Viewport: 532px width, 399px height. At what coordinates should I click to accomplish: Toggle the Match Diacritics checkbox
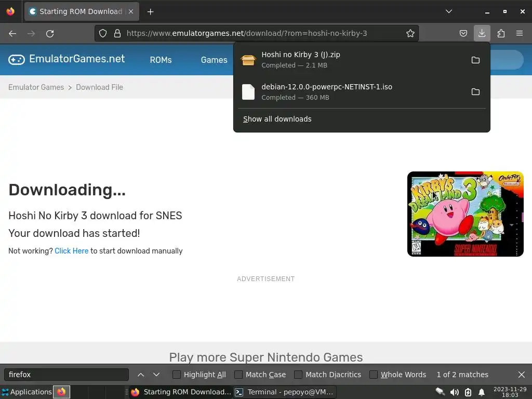(298, 375)
